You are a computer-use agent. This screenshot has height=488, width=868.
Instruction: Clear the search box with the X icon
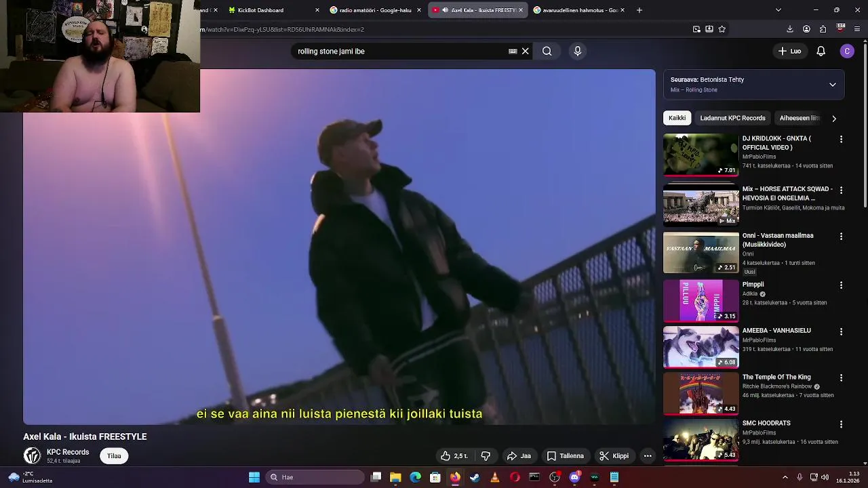click(525, 51)
